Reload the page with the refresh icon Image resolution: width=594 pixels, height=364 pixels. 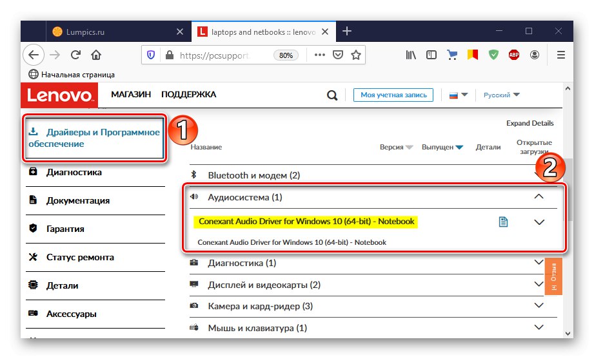pos(75,55)
